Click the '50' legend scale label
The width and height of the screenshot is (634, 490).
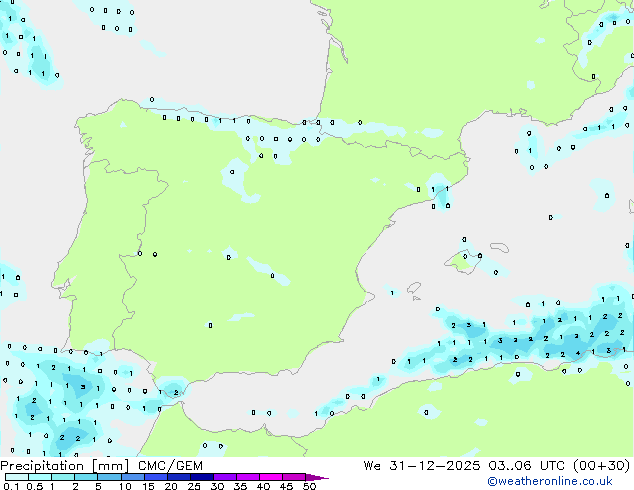pyautogui.click(x=309, y=486)
